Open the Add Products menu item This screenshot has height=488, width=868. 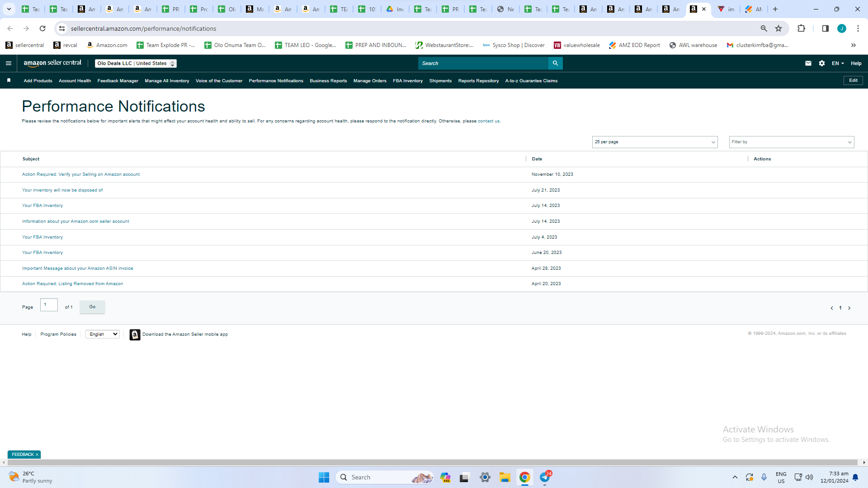click(x=38, y=81)
